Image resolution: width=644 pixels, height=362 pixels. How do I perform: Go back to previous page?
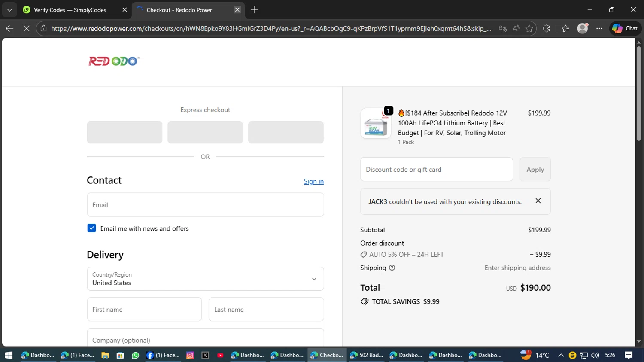click(9, 29)
